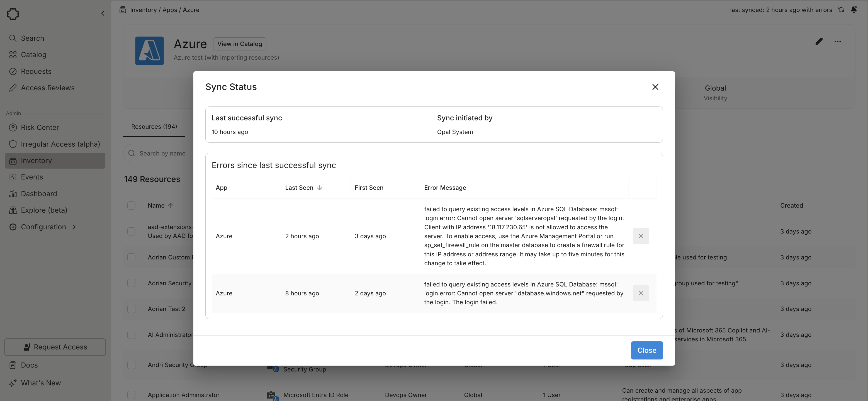Click the Azure app logo
Screen dimensions: 868x401
coord(149,51)
